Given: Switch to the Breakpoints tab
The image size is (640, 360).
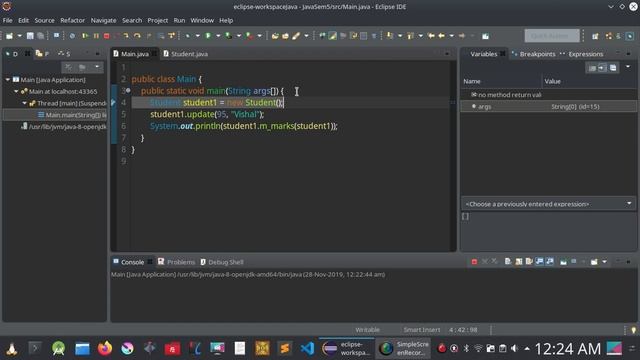Looking at the screenshot, I should click(x=533, y=54).
